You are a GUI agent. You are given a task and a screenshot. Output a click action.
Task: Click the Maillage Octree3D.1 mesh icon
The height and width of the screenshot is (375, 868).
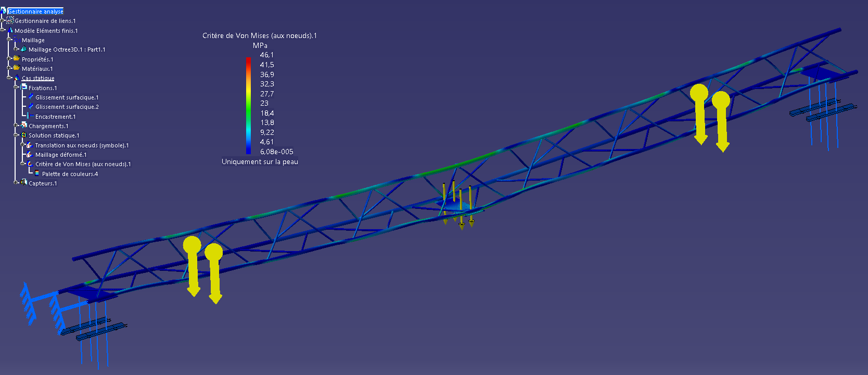click(x=23, y=49)
